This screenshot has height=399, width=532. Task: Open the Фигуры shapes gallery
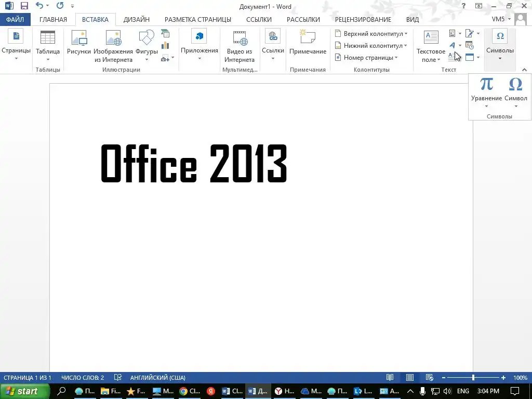[147, 46]
